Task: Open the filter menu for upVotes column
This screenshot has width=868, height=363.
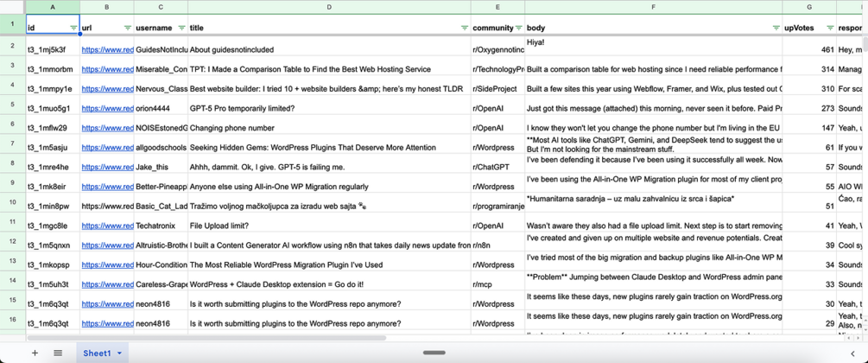Action: click(x=830, y=28)
